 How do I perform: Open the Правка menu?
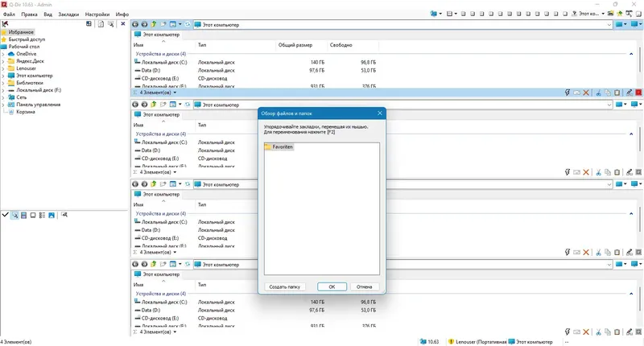click(x=29, y=14)
